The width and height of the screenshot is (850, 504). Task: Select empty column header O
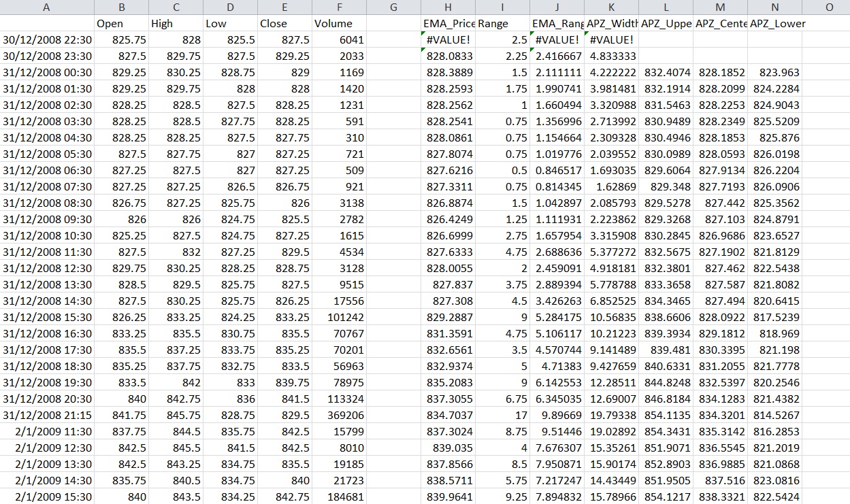pyautogui.click(x=829, y=7)
